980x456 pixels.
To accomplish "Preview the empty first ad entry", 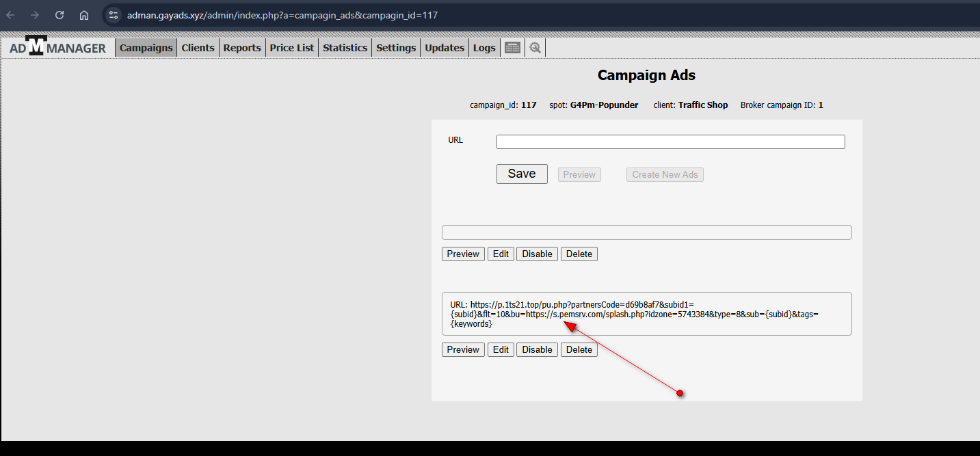I will pyautogui.click(x=463, y=254).
